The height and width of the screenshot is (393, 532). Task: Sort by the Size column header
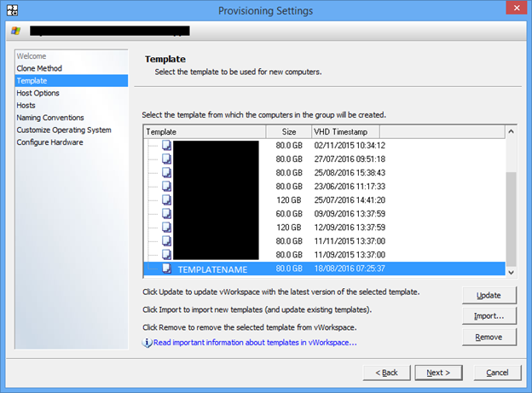[289, 131]
